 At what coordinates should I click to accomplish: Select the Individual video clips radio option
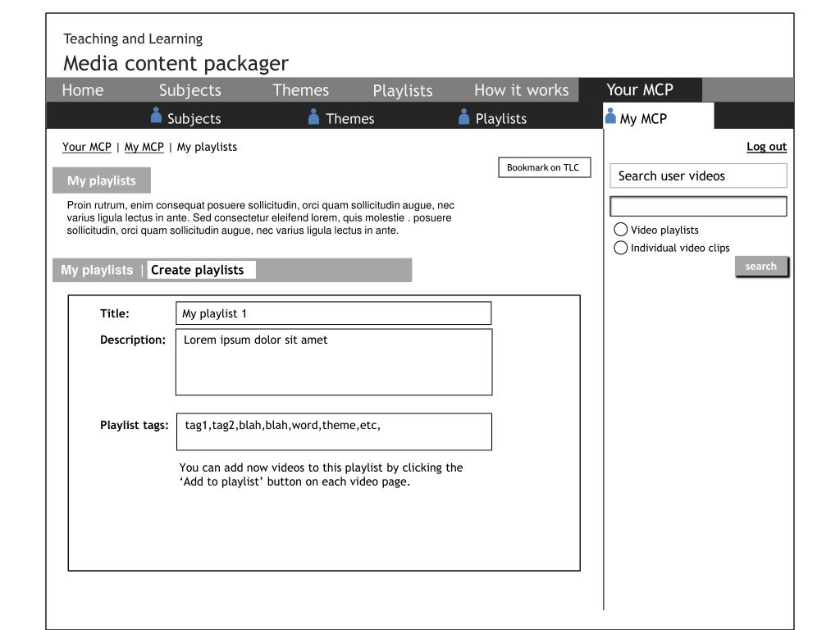pyautogui.click(x=620, y=248)
